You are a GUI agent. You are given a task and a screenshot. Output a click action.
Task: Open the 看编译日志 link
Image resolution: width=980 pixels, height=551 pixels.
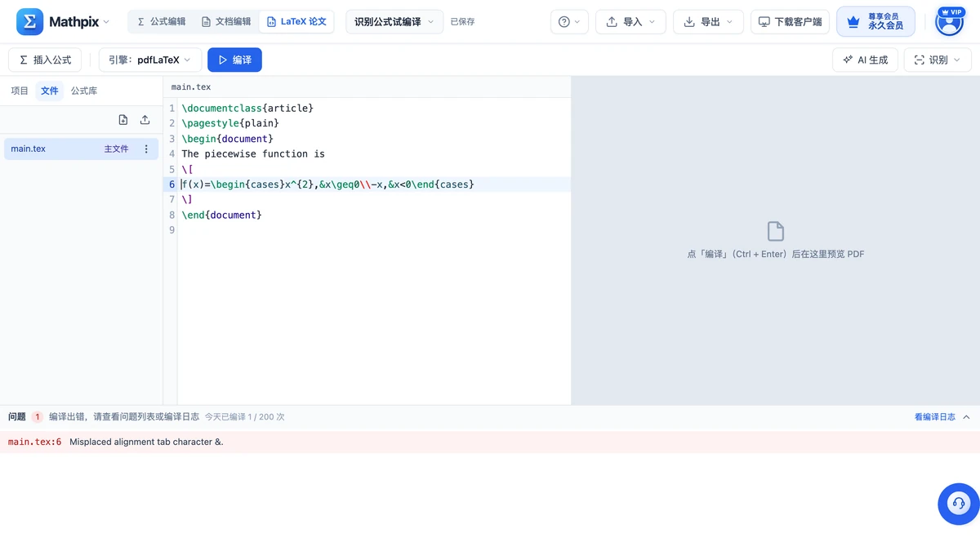[x=935, y=417]
